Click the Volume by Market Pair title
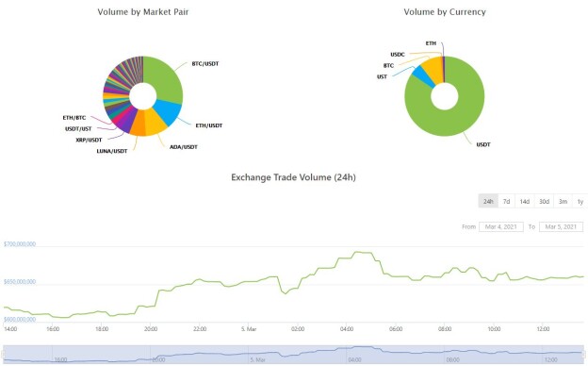The width and height of the screenshot is (588, 366). [143, 12]
